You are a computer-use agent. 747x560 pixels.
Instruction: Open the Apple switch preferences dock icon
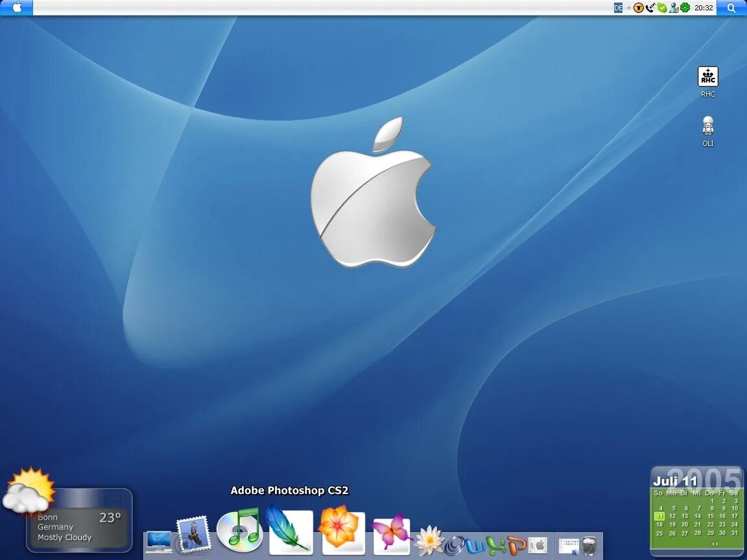point(538,545)
